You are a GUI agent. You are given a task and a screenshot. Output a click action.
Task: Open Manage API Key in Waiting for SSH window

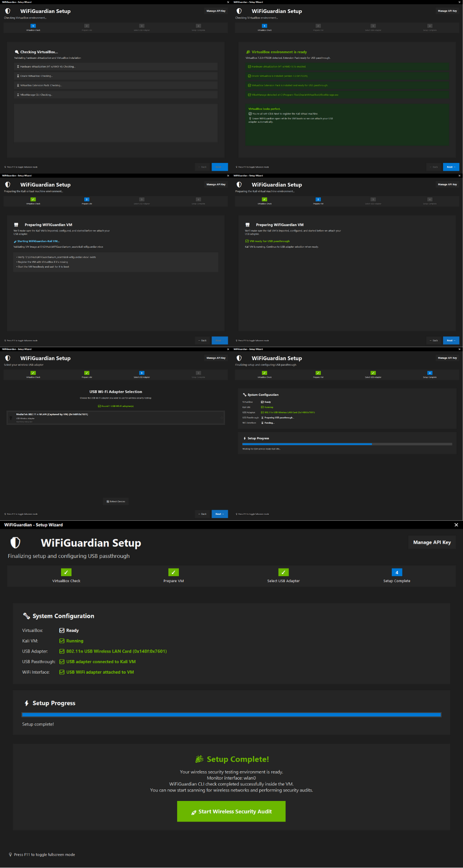tap(447, 358)
